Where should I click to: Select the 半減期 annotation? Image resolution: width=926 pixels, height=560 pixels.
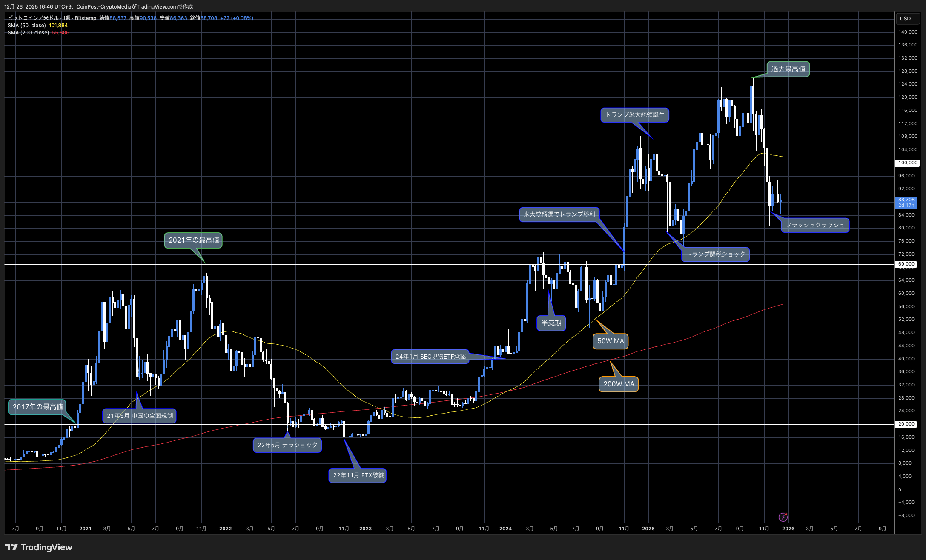click(551, 323)
